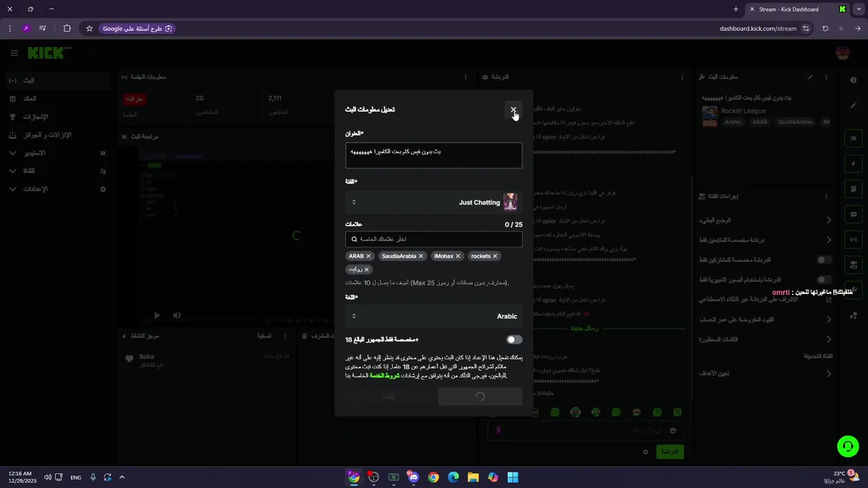Open the Just Chatting category dropdown
This screenshot has height=488, width=868.
point(434,202)
